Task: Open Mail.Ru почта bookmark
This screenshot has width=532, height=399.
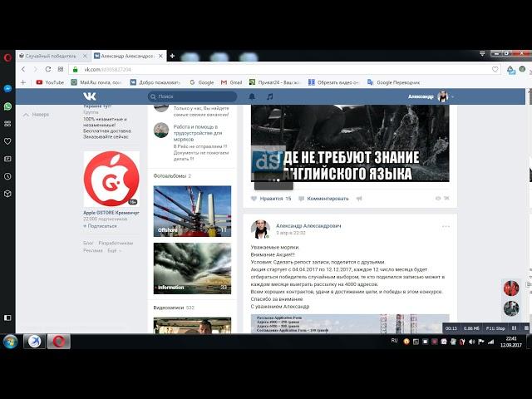Action: click(x=96, y=82)
